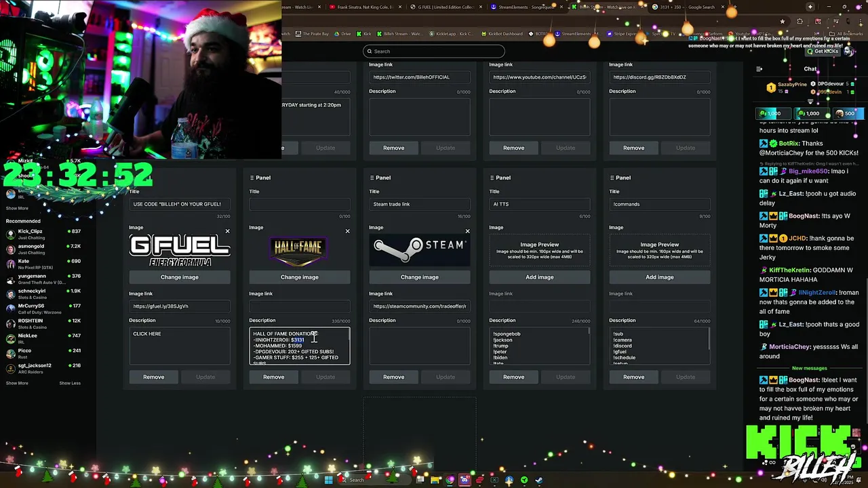Viewport: 868px width, 488px height.
Task: Click Add image in the !commands panel
Action: click(x=660, y=277)
